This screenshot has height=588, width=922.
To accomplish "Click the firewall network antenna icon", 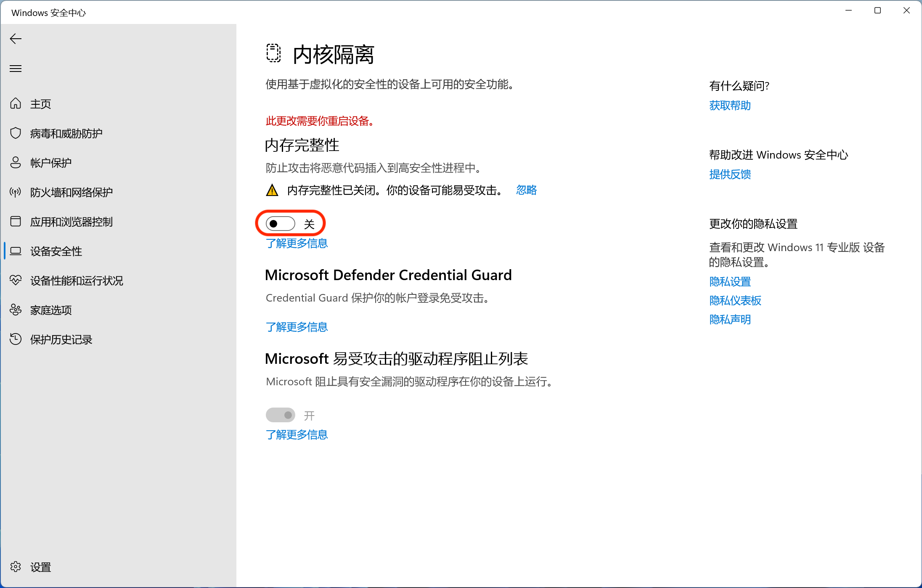I will 16,192.
